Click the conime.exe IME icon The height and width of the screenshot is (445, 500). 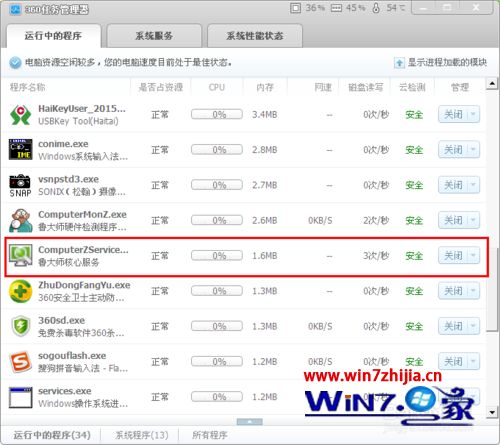click(21, 150)
